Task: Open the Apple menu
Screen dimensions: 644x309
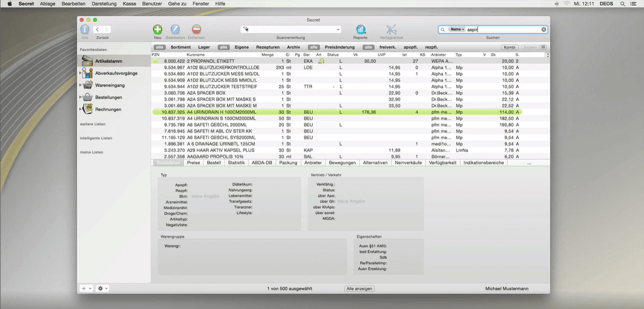Action: point(9,4)
